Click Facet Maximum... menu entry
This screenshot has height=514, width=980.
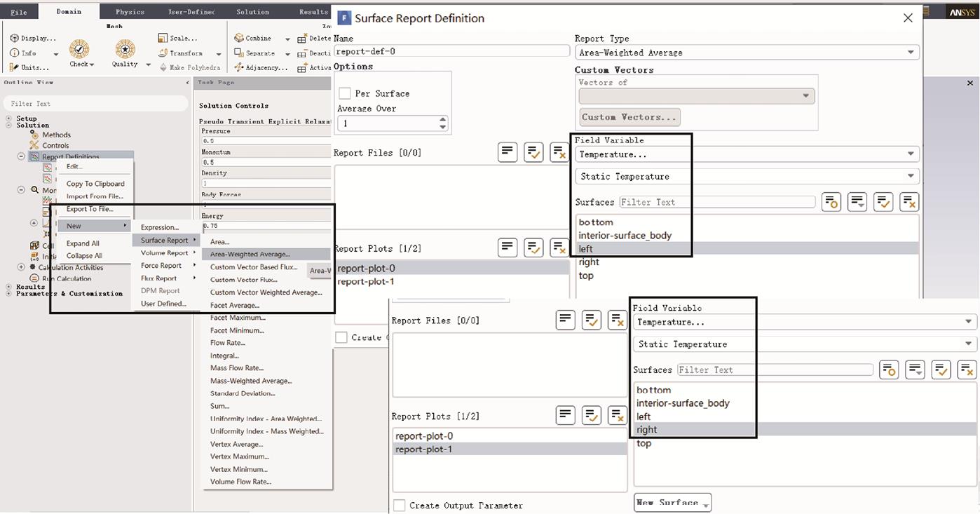point(238,318)
